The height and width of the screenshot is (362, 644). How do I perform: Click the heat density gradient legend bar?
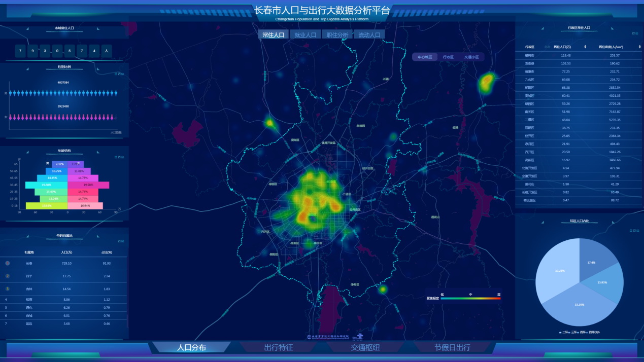[470, 299]
